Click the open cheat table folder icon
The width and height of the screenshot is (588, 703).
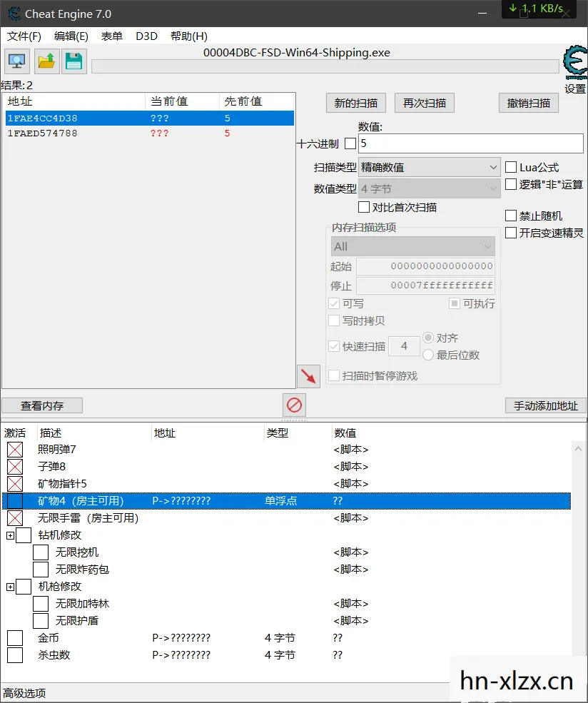(46, 61)
